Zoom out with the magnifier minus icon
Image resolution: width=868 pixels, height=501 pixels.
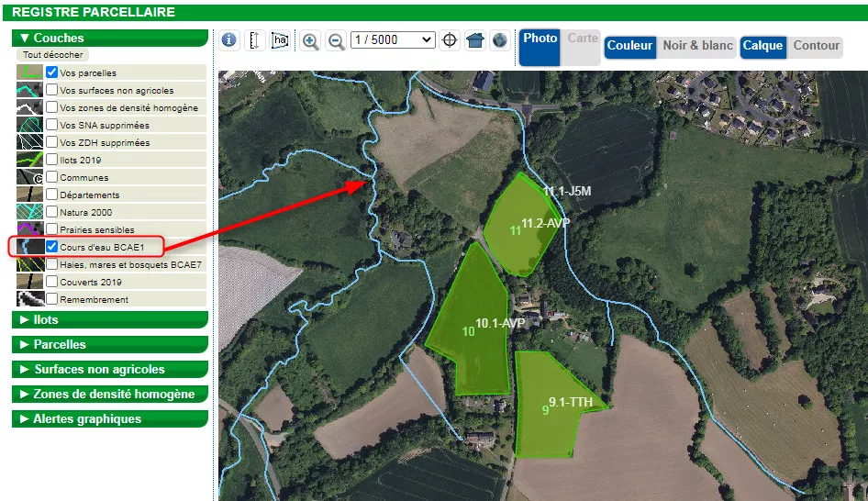(x=337, y=40)
